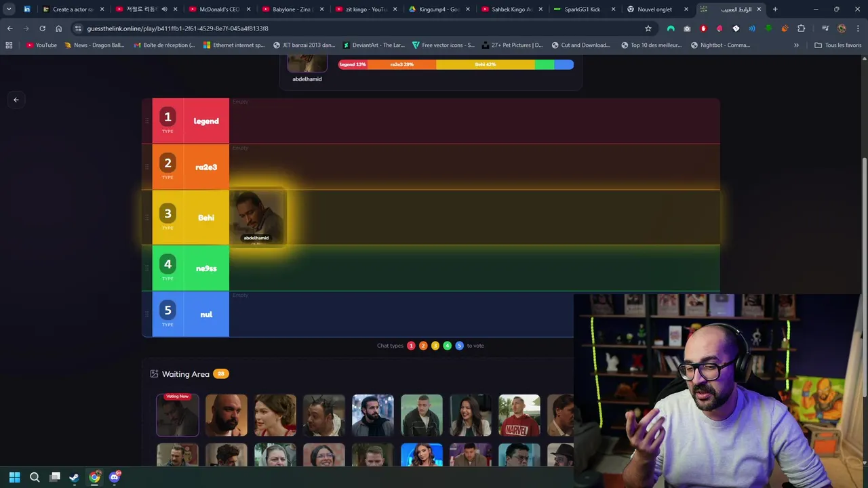Open the Apps grid in bookmarks bar

pos(9,45)
